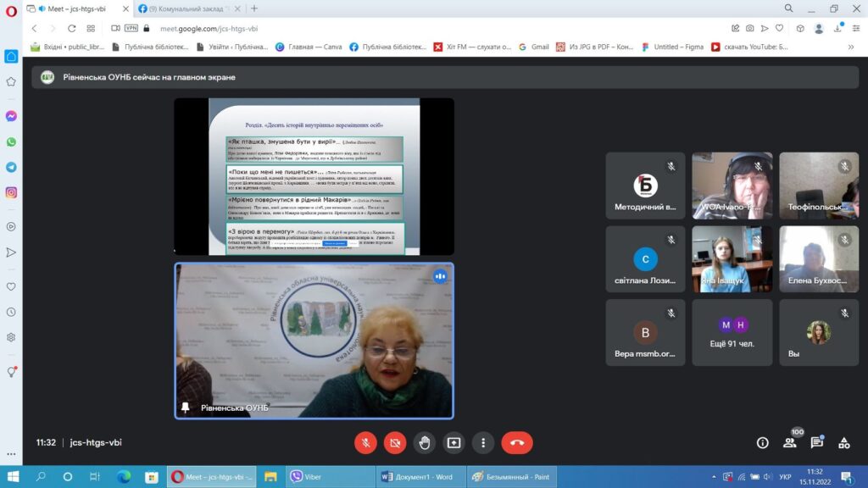Raise hand in the meeting
The image size is (868, 488).
tap(424, 442)
